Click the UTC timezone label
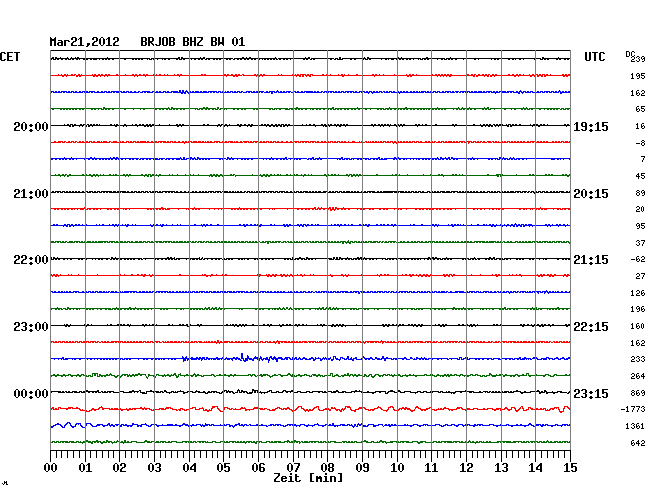 [594, 56]
